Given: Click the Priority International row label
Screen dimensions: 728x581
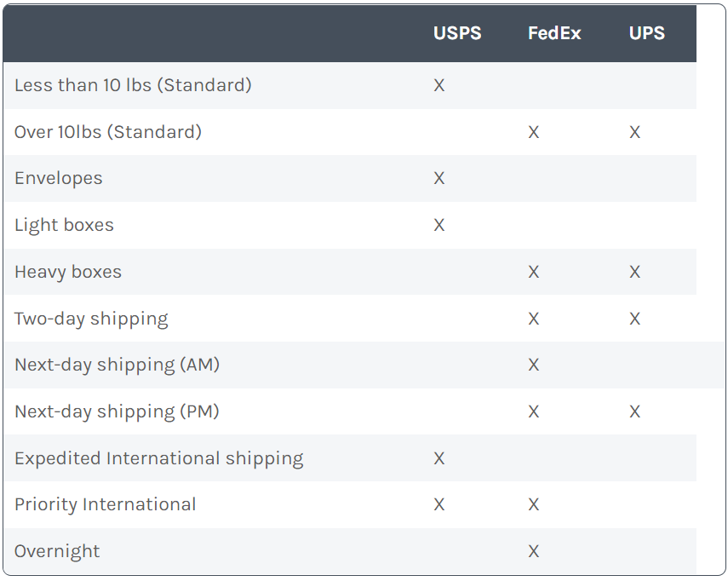Looking at the screenshot, I should click(105, 504).
